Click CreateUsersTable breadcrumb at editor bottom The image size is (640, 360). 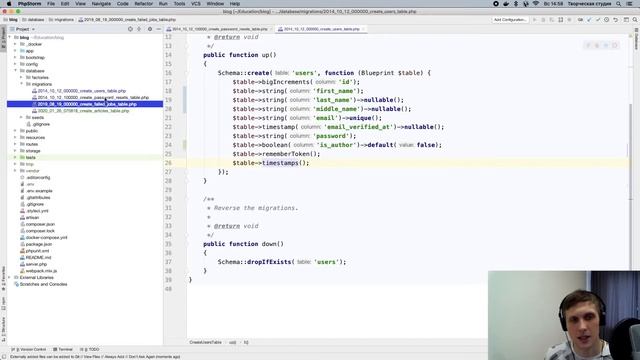(x=205, y=342)
